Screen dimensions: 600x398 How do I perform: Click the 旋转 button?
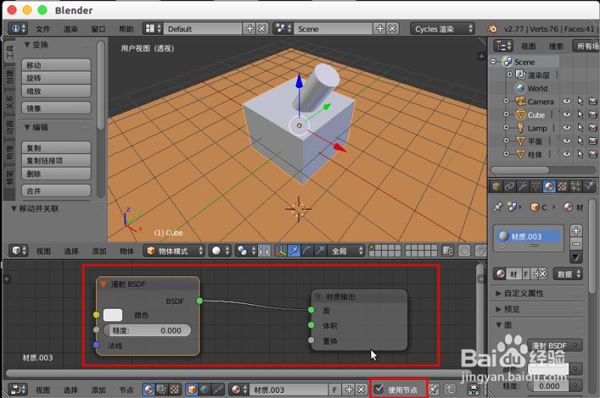(56, 78)
